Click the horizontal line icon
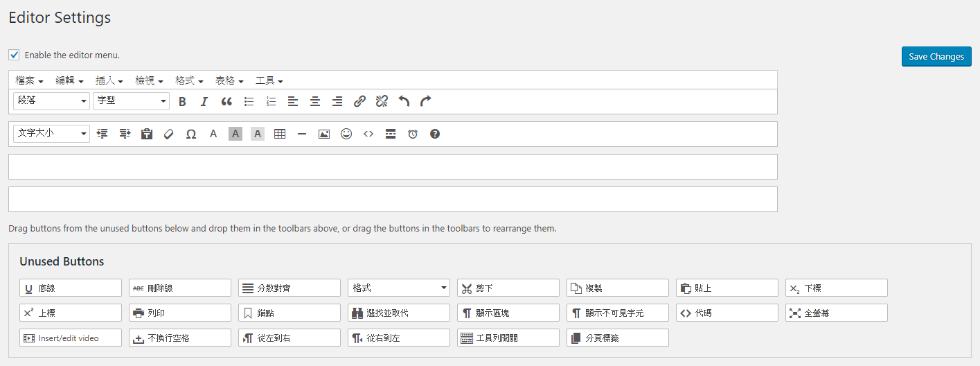Image resolution: width=980 pixels, height=366 pixels. (x=302, y=134)
